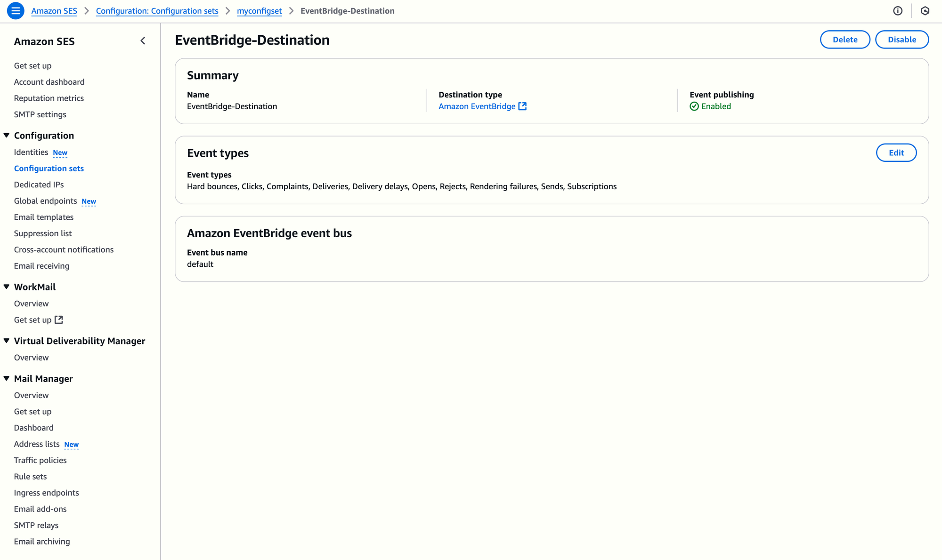Open the info panel icon
The height and width of the screenshot is (560, 942).
point(898,11)
